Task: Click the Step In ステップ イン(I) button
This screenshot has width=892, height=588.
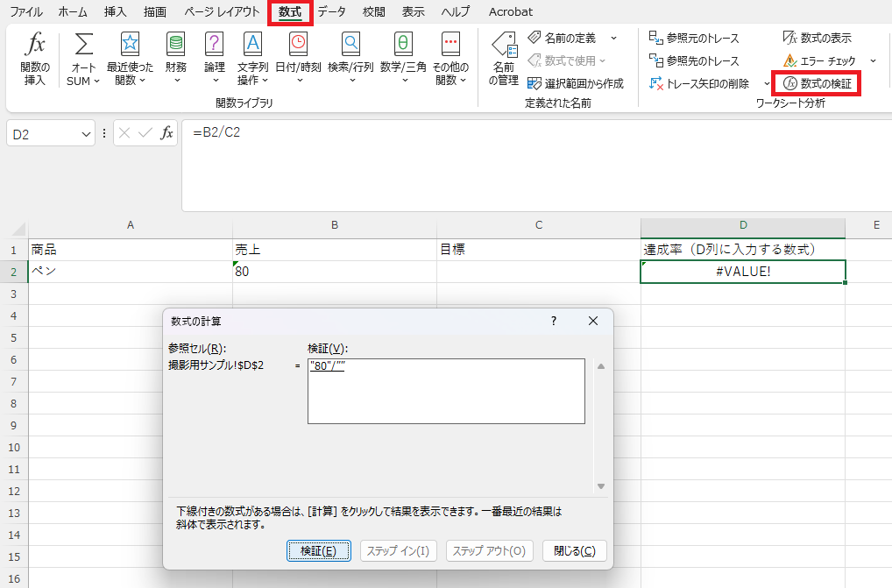Action: (x=398, y=550)
